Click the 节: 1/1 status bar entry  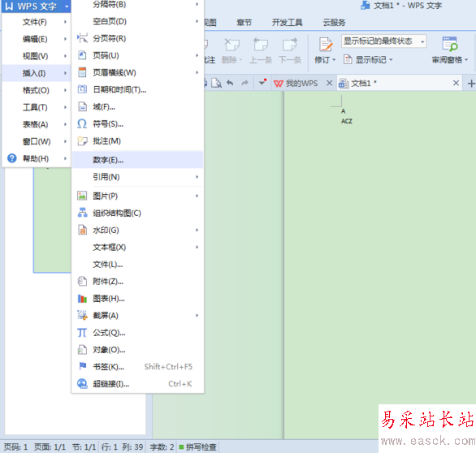coord(84,447)
